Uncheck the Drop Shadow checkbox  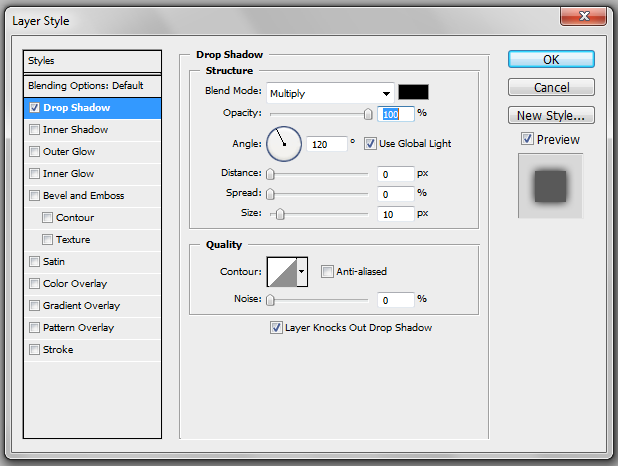pyautogui.click(x=34, y=108)
